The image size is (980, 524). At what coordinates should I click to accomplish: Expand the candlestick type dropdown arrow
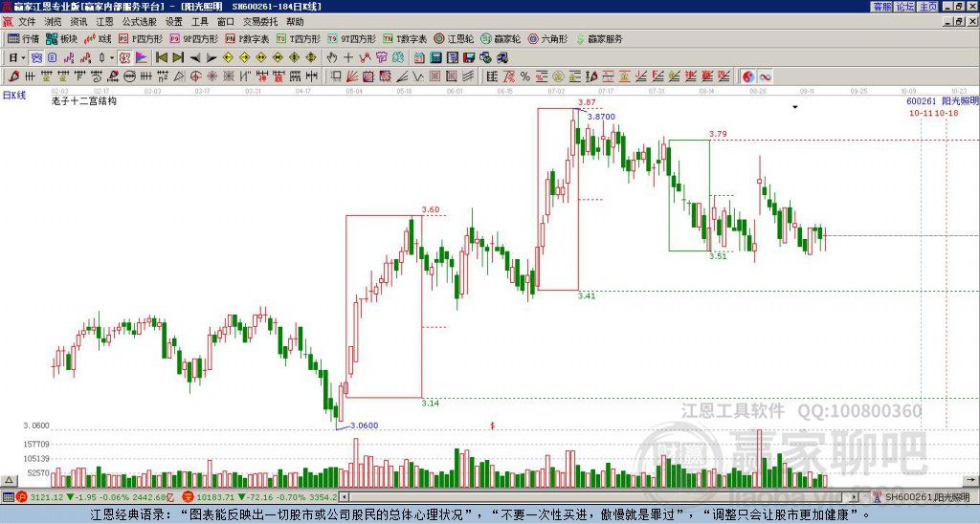112,58
